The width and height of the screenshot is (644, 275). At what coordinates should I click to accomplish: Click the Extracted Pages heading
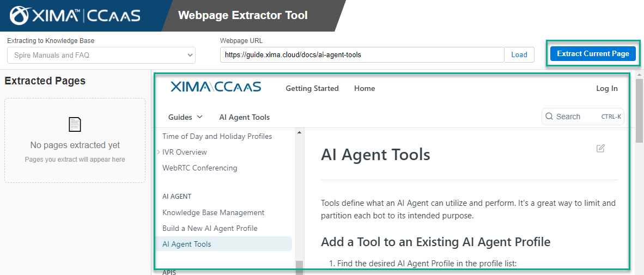coord(45,81)
